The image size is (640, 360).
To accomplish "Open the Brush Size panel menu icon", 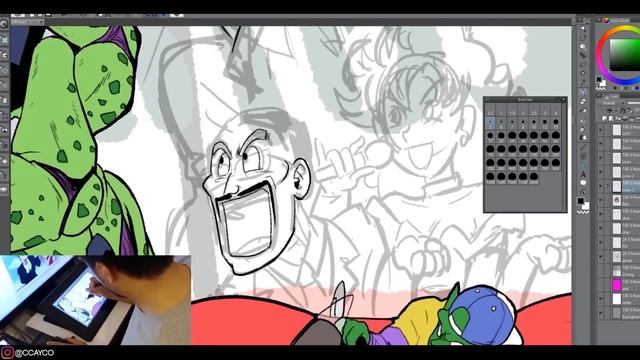I will [487, 100].
